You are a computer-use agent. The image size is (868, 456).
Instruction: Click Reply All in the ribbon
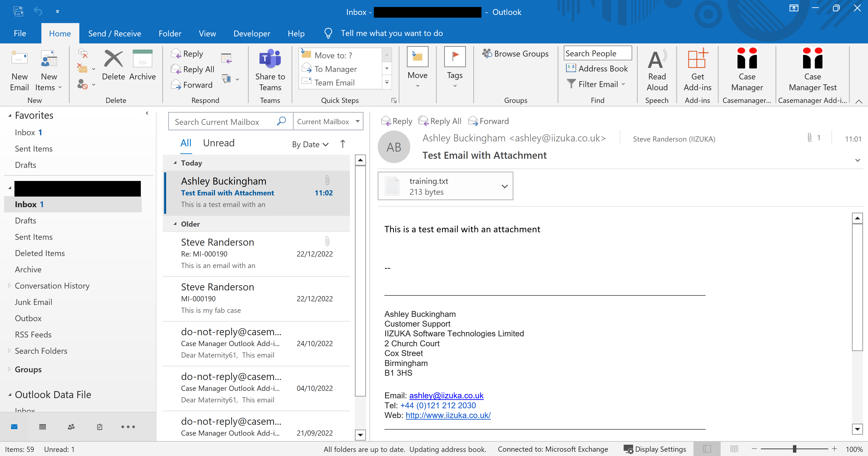(x=193, y=69)
